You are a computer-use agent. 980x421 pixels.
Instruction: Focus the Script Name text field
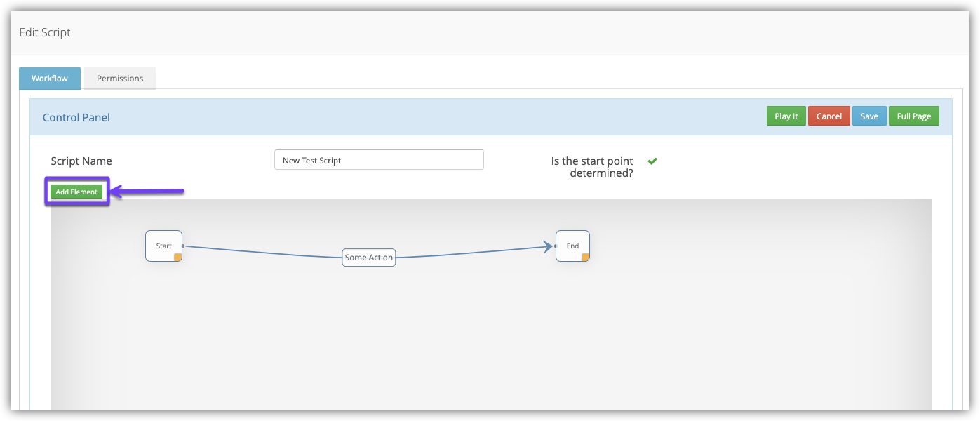[379, 160]
